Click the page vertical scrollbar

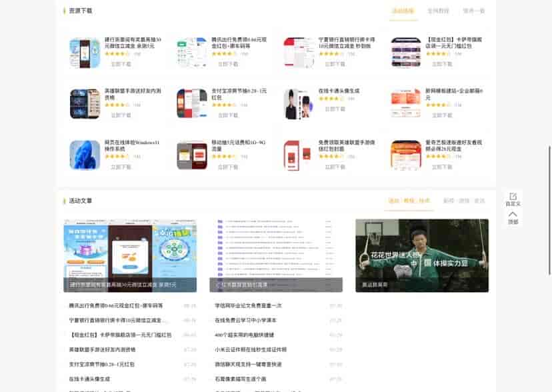(x=549, y=200)
